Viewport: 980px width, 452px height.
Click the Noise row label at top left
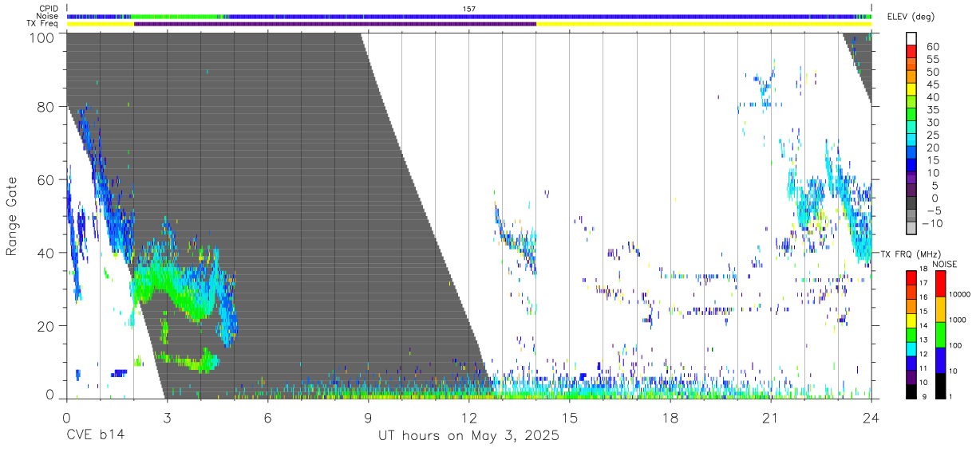[47, 16]
